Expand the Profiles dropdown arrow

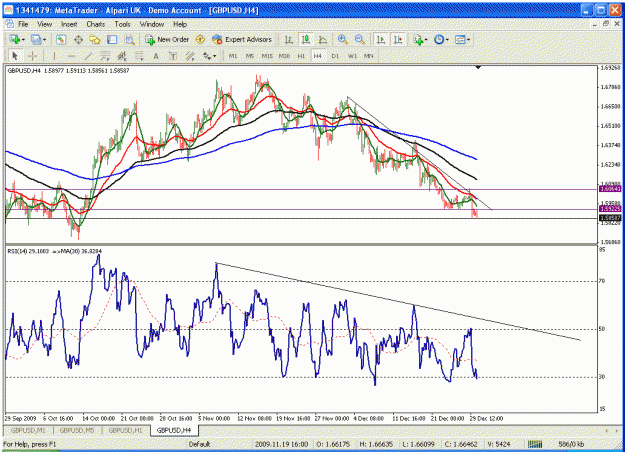tap(45, 39)
